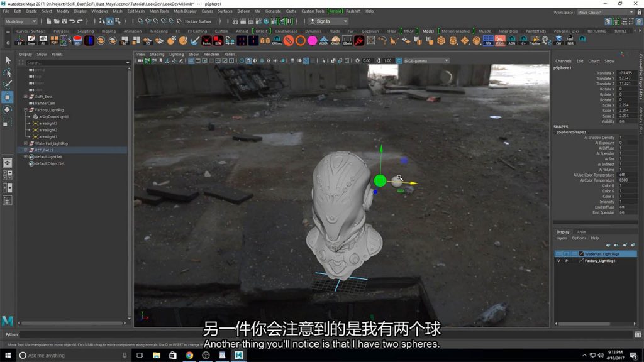Activate the Rotate tool in toolbox
Viewport: 644px width, 362px height.
pyautogui.click(x=8, y=109)
